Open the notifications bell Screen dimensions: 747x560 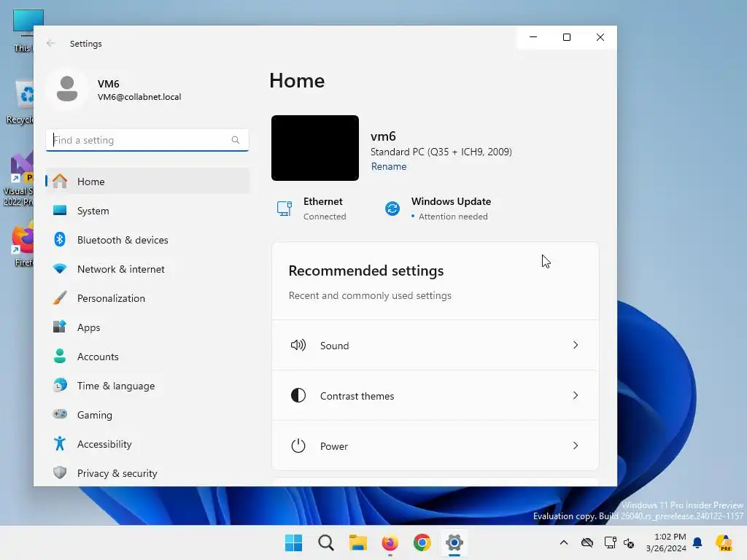pyautogui.click(x=697, y=542)
